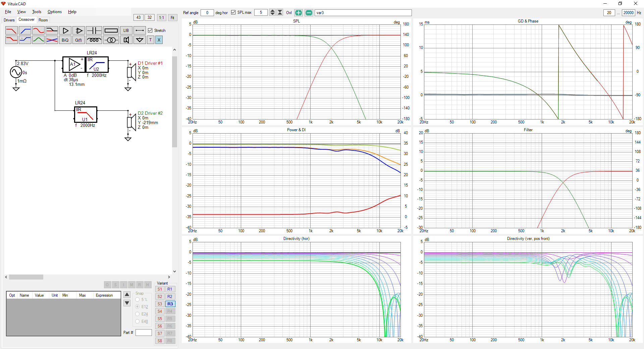Click the vertical schematic scrollbar thumb
644x349 pixels.
click(174, 102)
